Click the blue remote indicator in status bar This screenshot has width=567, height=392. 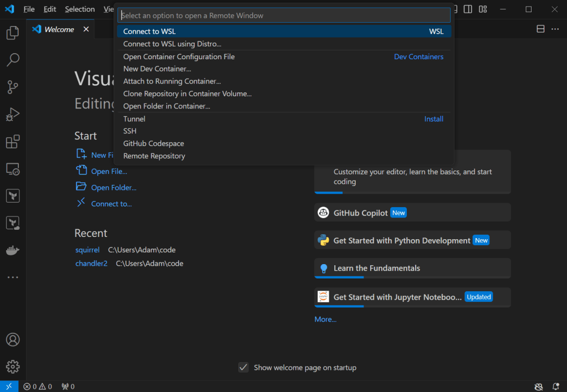9,386
